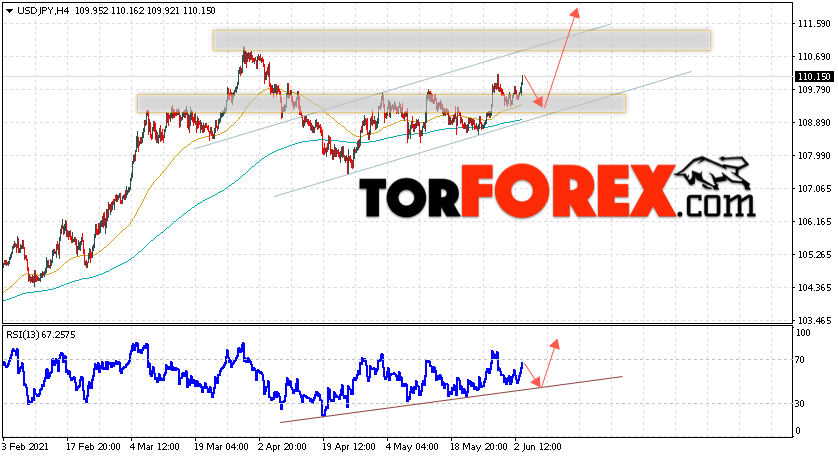
Task: Click the 4 May 04:00 time label
Action: (412, 447)
